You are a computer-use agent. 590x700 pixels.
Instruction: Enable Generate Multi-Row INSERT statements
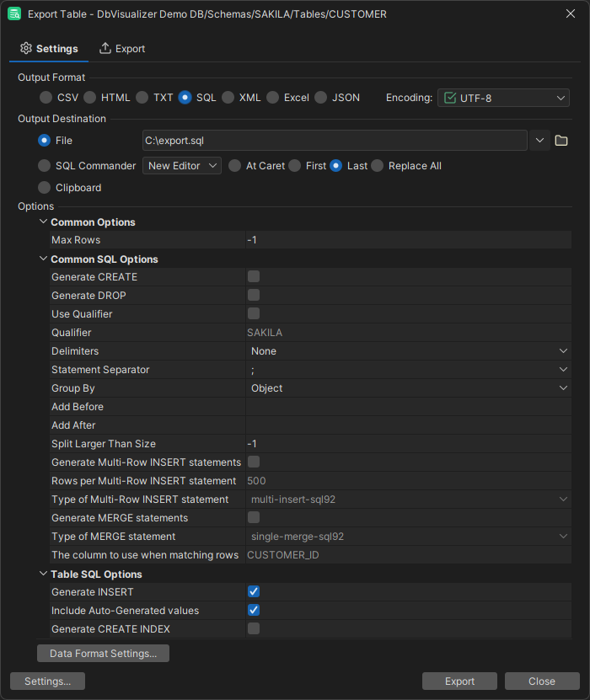254,462
